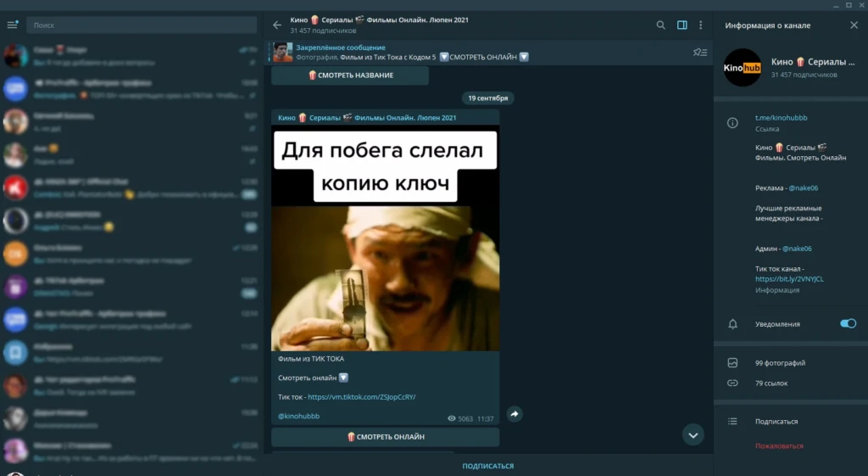This screenshot has height=476, width=868.
Task: Open the vm.tiktok.com link in post
Action: (x=361, y=397)
